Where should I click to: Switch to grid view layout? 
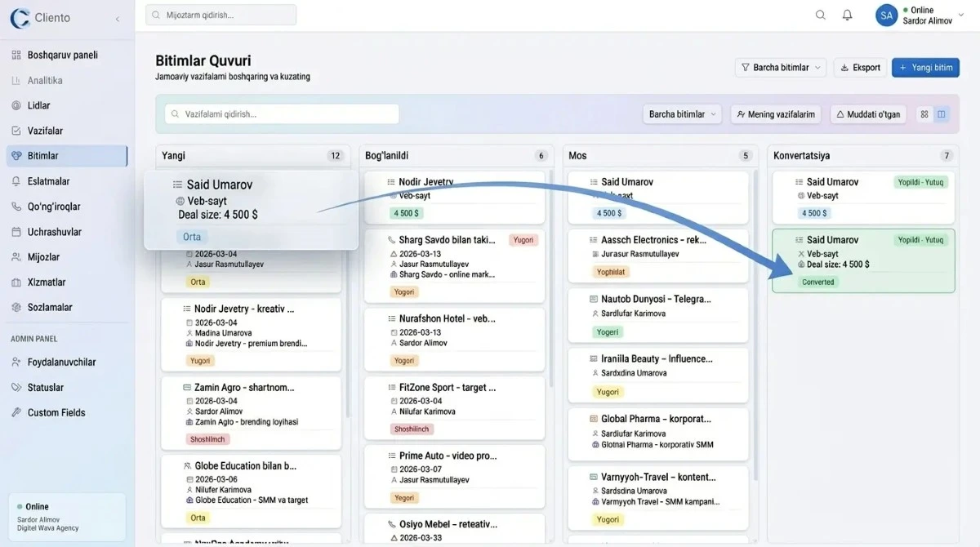coord(924,114)
